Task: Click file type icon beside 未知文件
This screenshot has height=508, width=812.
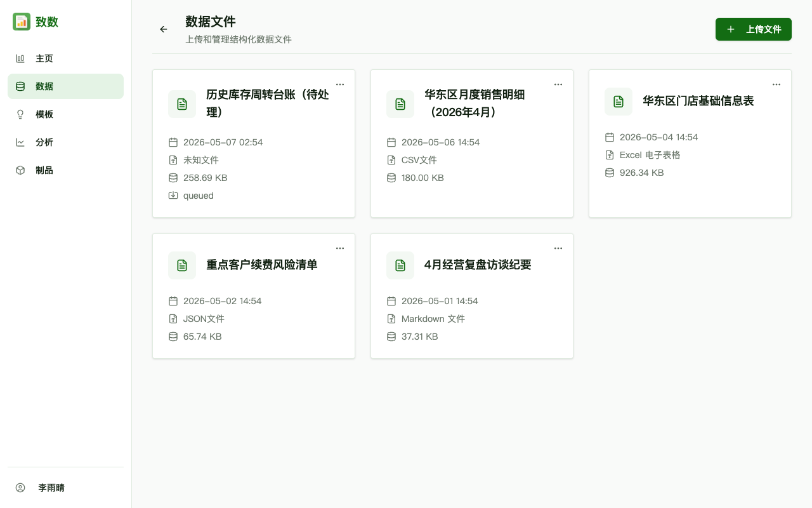Action: pos(173,160)
